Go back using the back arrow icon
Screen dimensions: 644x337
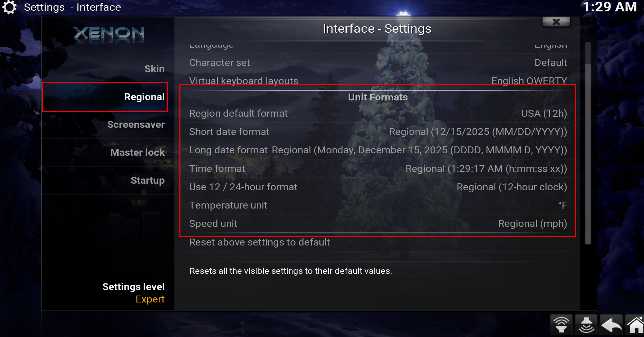(x=611, y=324)
